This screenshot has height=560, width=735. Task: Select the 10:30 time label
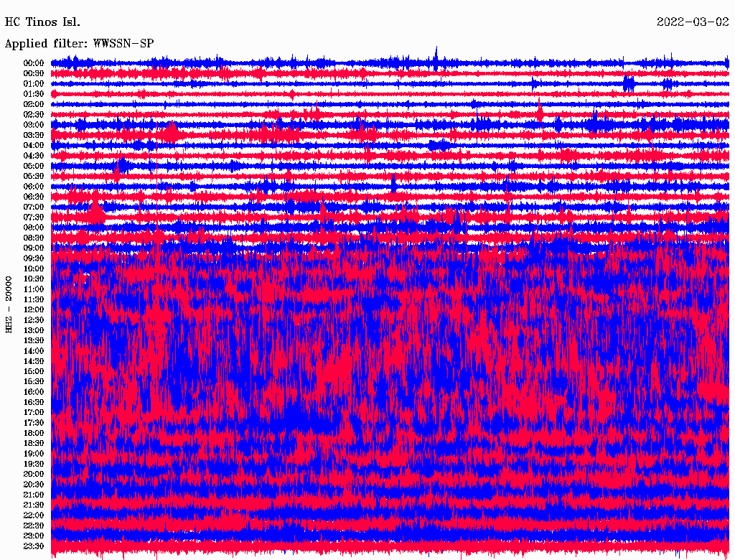pyautogui.click(x=34, y=279)
